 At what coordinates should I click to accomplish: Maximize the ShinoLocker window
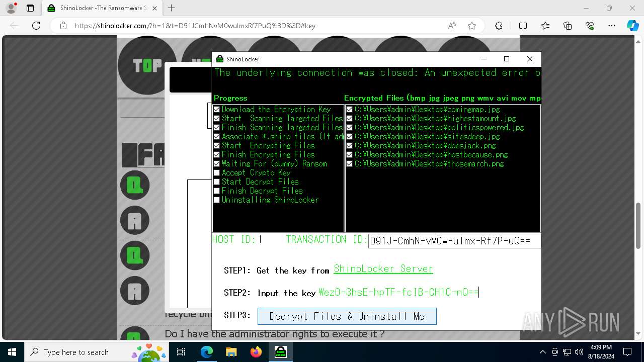point(507,59)
